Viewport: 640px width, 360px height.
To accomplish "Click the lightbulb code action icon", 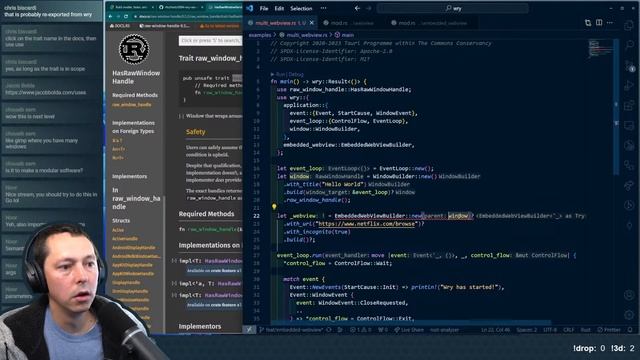I will point(274,207).
